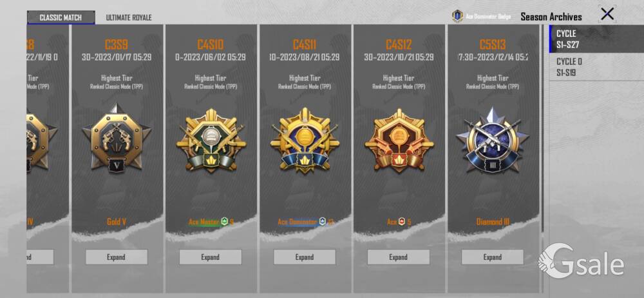The height and width of the screenshot is (298, 644).
Task: Click the Ace tier badge in C4S12
Action: pyautogui.click(x=399, y=140)
